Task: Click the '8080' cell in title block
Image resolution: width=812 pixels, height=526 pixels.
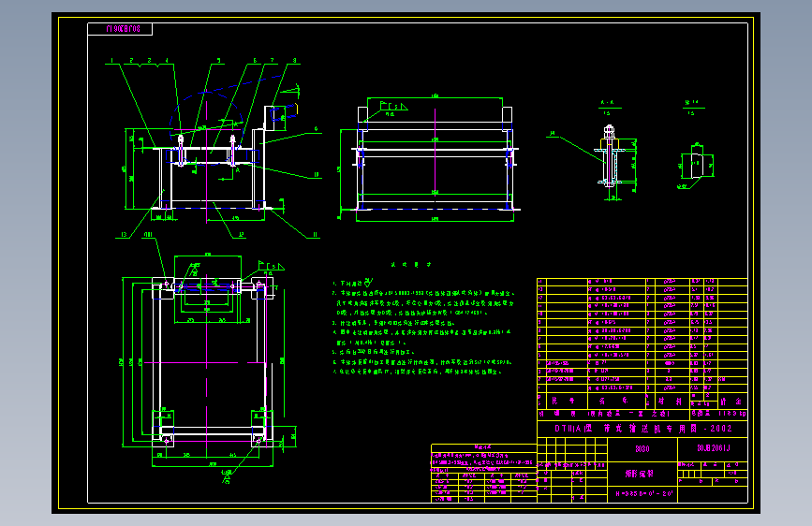Action: pyautogui.click(x=642, y=449)
